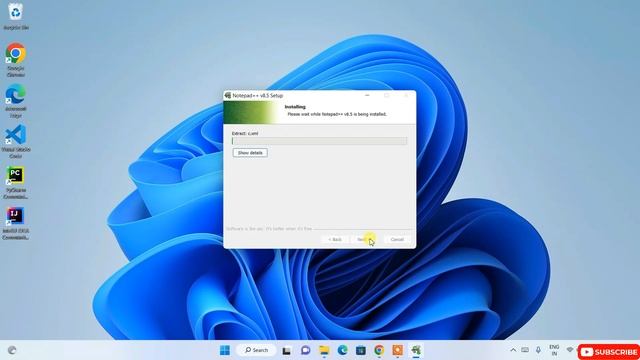Click the microphone tray icon

click(538, 350)
